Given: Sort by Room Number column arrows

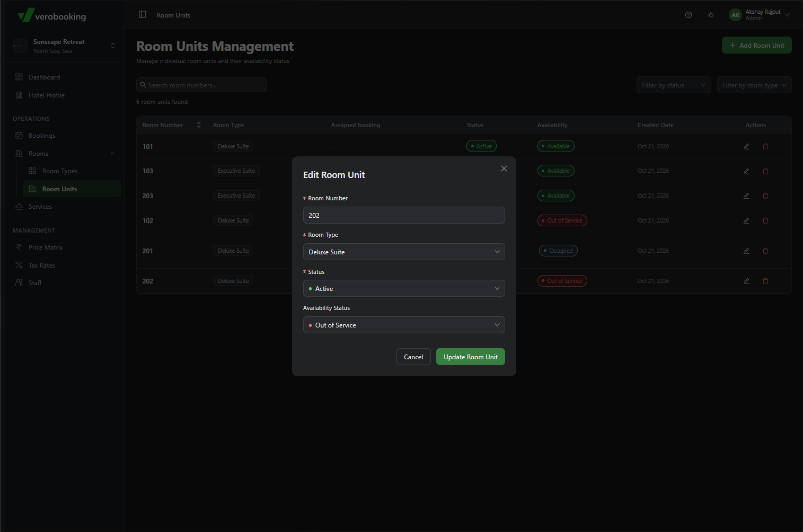Looking at the screenshot, I should pos(199,125).
